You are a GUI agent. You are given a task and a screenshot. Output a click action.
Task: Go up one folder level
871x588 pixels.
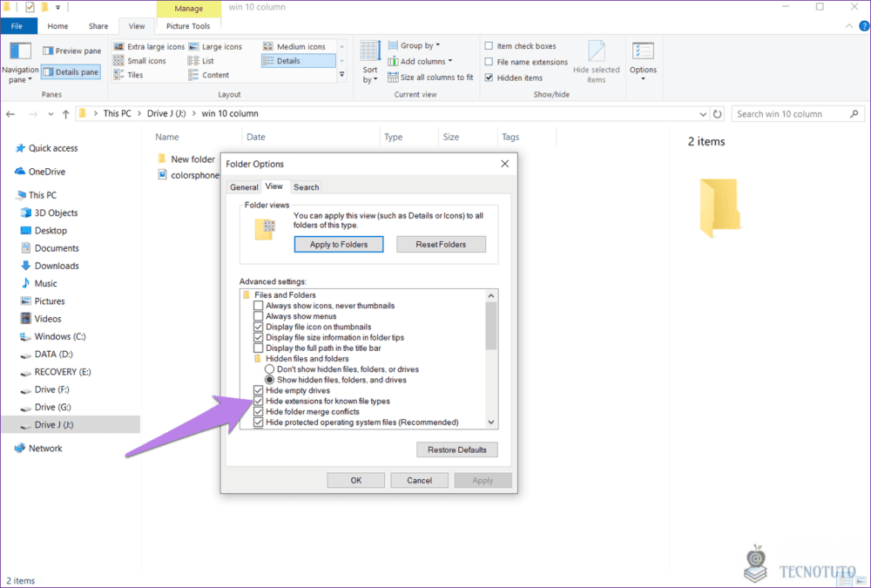tap(65, 114)
